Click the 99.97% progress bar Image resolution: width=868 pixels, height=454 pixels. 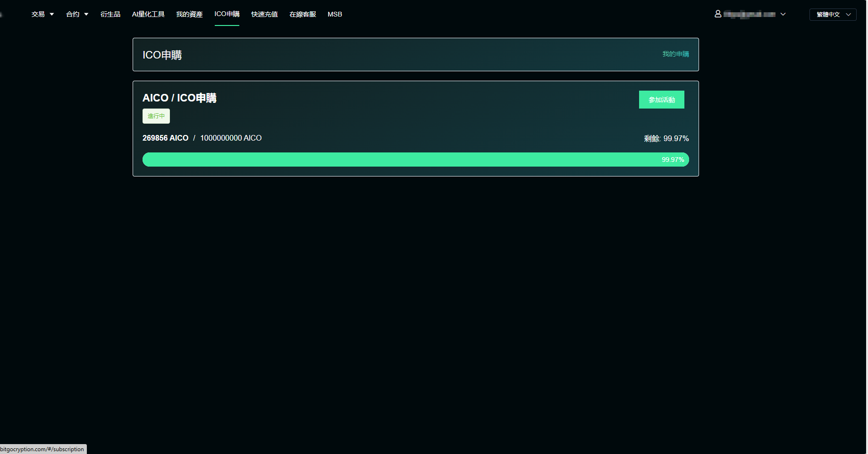coord(415,159)
